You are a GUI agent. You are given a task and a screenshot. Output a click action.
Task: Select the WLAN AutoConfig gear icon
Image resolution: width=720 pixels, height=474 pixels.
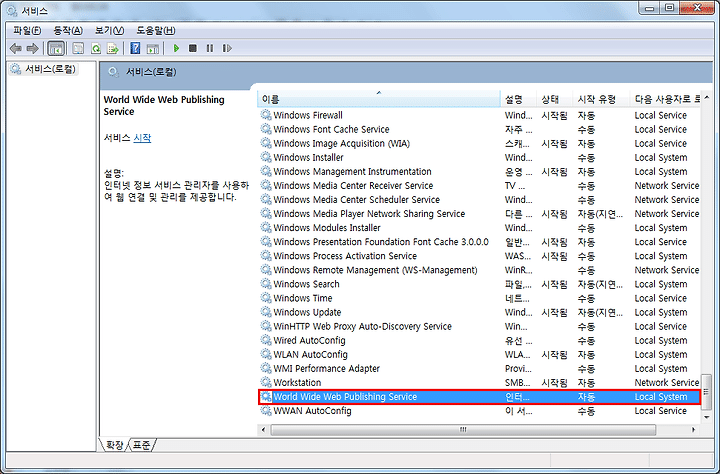tap(266, 354)
